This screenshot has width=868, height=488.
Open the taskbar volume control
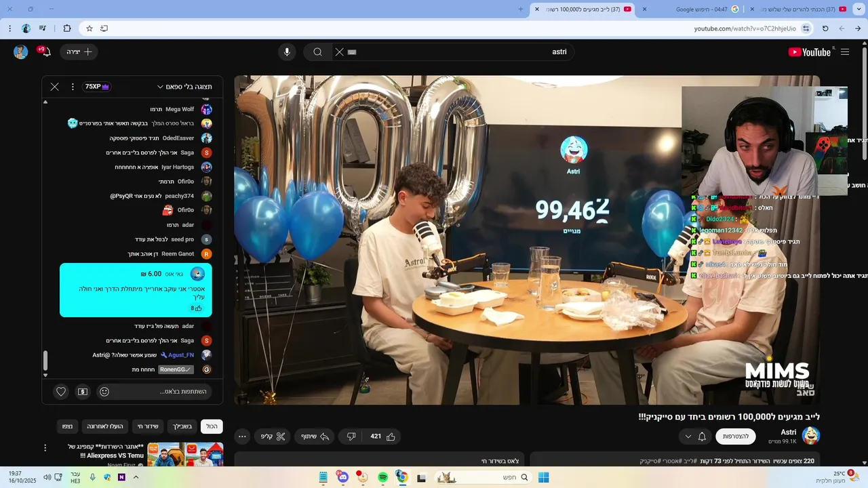click(x=47, y=477)
